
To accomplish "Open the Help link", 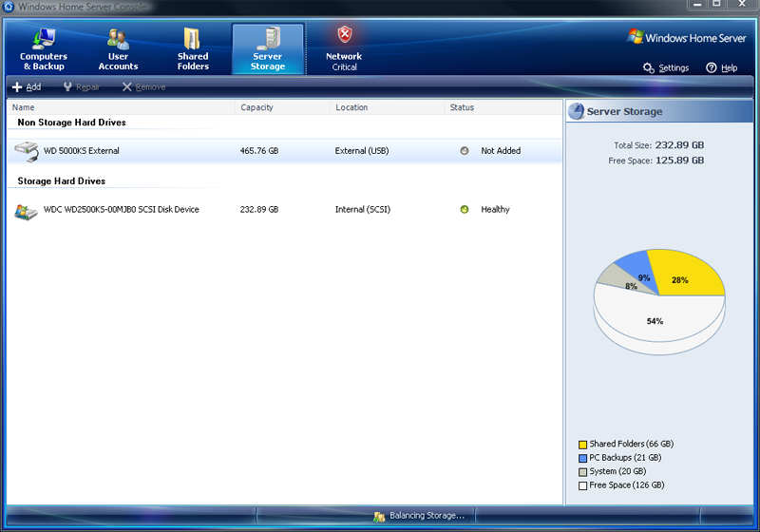I will (x=722, y=67).
